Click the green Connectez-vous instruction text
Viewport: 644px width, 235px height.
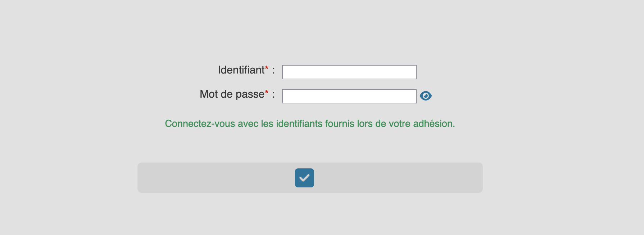tap(310, 124)
